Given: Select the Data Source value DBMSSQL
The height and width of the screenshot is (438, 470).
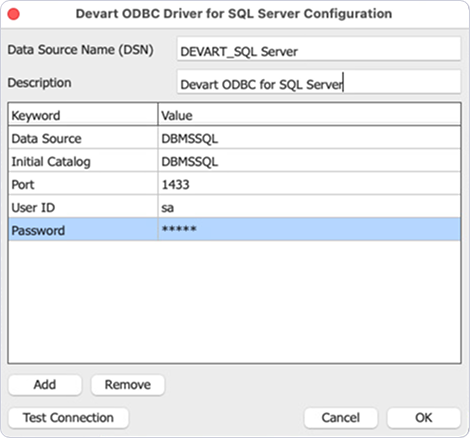Looking at the screenshot, I should point(309,138).
